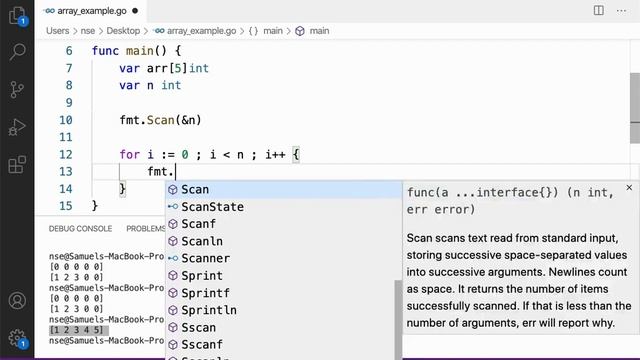Click the for loop line 12
Screen dimensions: 640x360
coord(209,154)
